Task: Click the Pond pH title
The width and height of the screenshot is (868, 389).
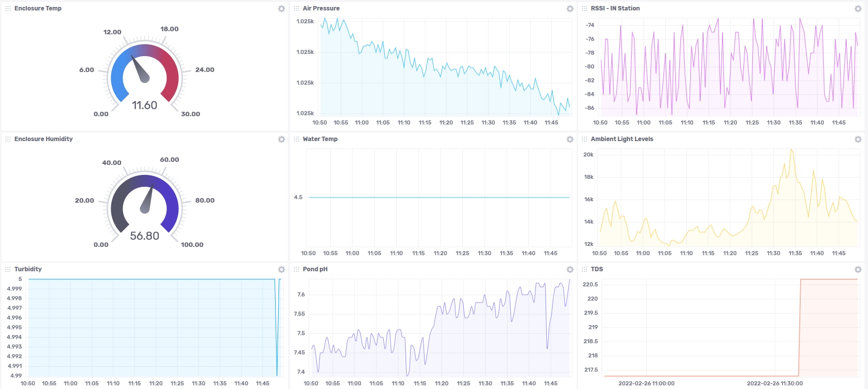Action: [315, 269]
